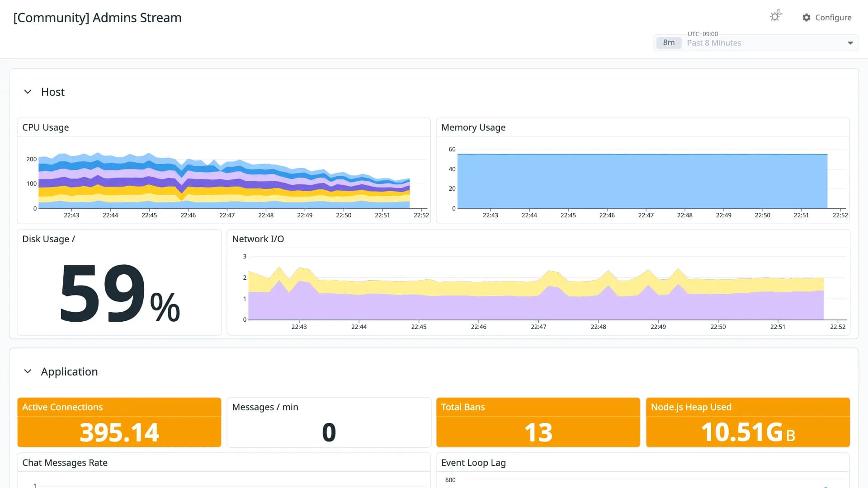Image resolution: width=868 pixels, height=488 pixels.
Task: Click the 10.51GB heap value
Action: click(748, 432)
